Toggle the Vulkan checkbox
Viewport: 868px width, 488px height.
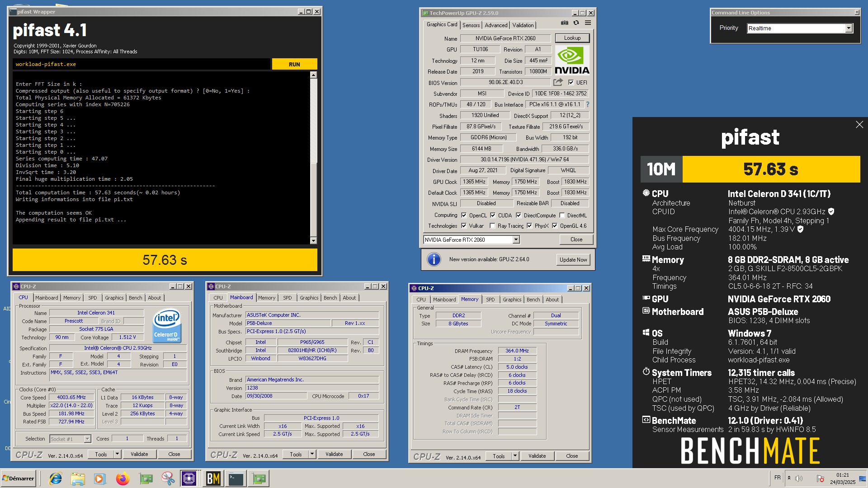tap(463, 225)
